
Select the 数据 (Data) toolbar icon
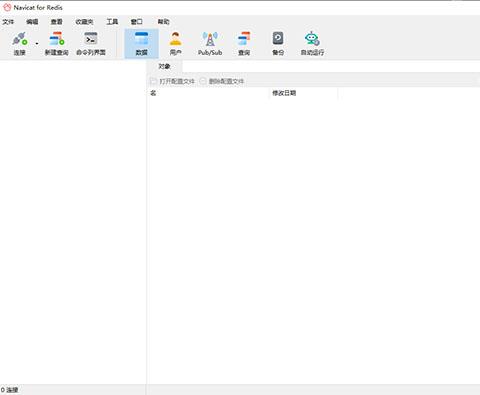click(142, 43)
